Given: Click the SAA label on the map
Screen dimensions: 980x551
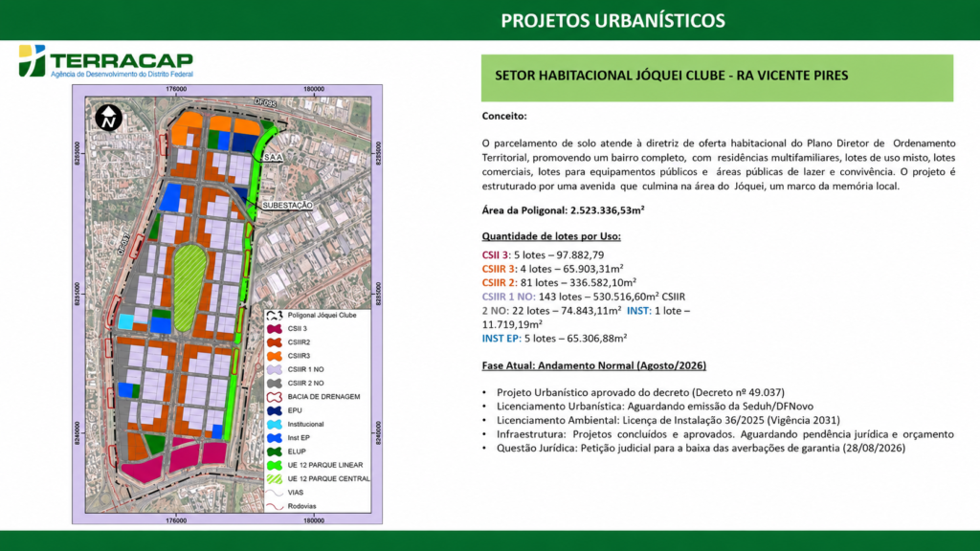Looking at the screenshot, I should pyautogui.click(x=273, y=158).
